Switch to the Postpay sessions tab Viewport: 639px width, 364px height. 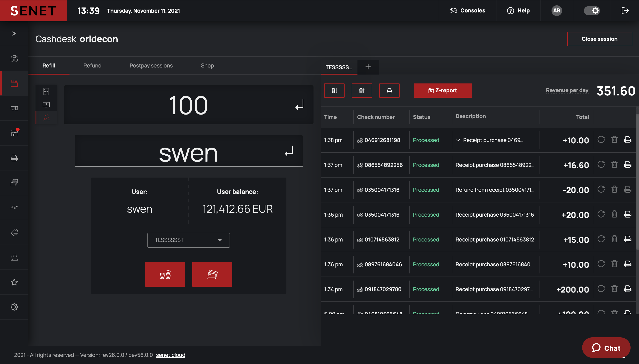tap(151, 65)
